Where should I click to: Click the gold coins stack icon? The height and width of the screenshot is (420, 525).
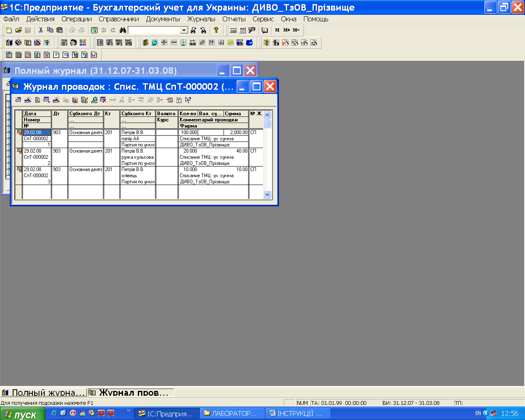coord(230,42)
